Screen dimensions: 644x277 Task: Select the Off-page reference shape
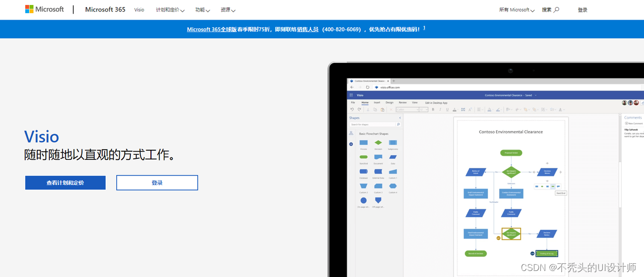coord(378,201)
